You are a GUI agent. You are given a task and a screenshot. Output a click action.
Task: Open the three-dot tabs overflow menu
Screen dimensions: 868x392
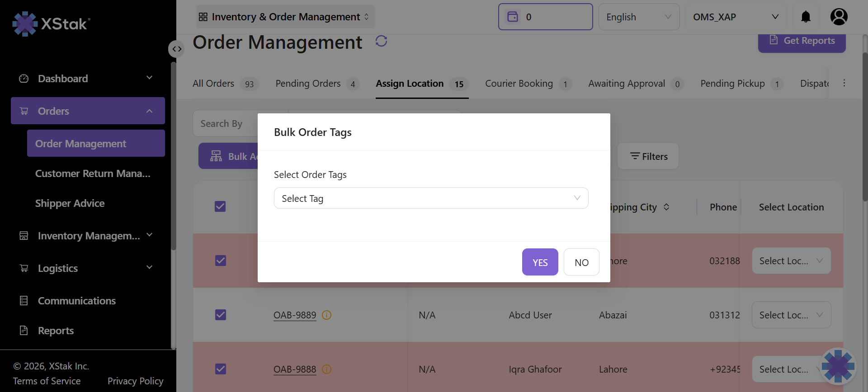(844, 83)
